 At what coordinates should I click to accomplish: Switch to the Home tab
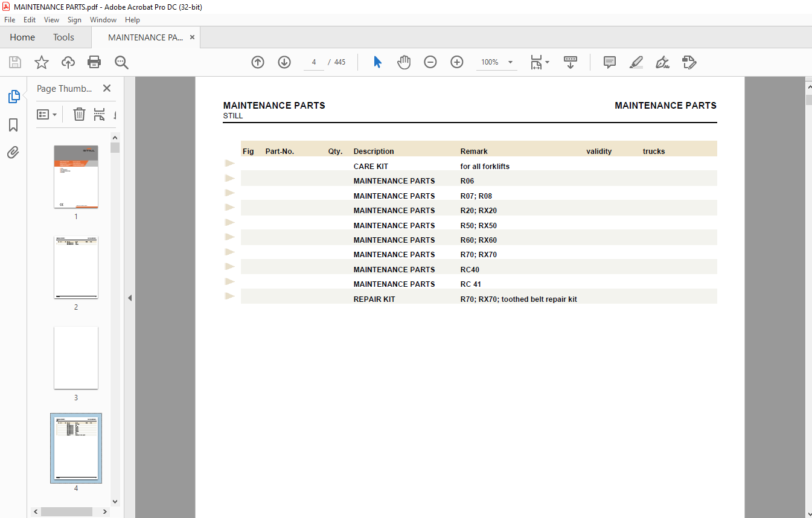pos(22,37)
